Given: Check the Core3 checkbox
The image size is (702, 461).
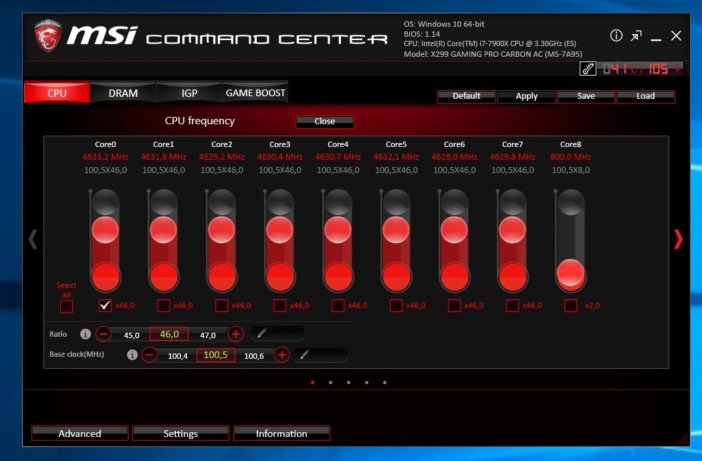Looking at the screenshot, I should click(x=280, y=306).
